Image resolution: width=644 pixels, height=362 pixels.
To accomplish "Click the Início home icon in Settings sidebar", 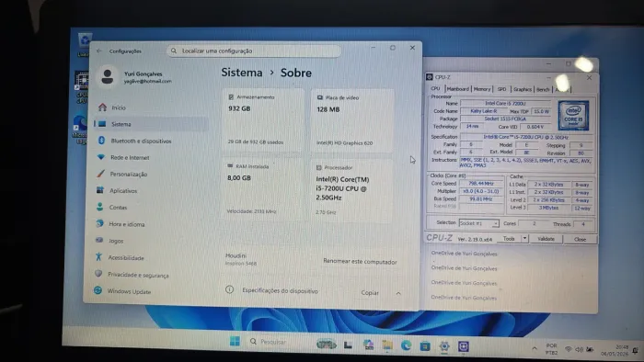I will point(102,107).
